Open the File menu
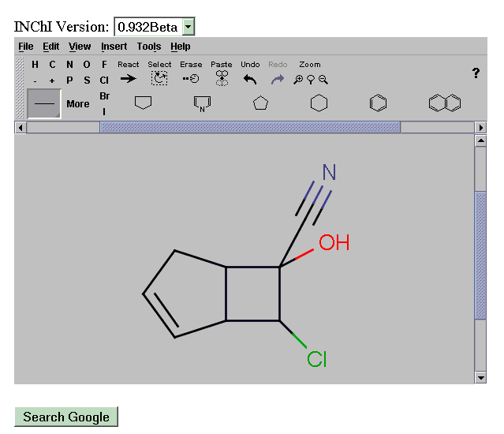Screen dimensions: 504x434 pos(26,47)
